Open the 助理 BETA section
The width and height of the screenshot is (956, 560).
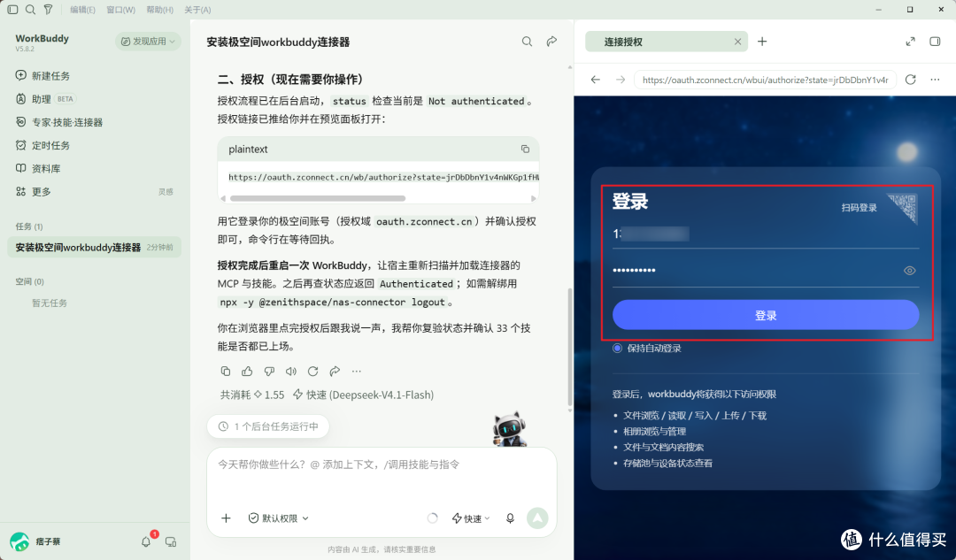[45, 99]
